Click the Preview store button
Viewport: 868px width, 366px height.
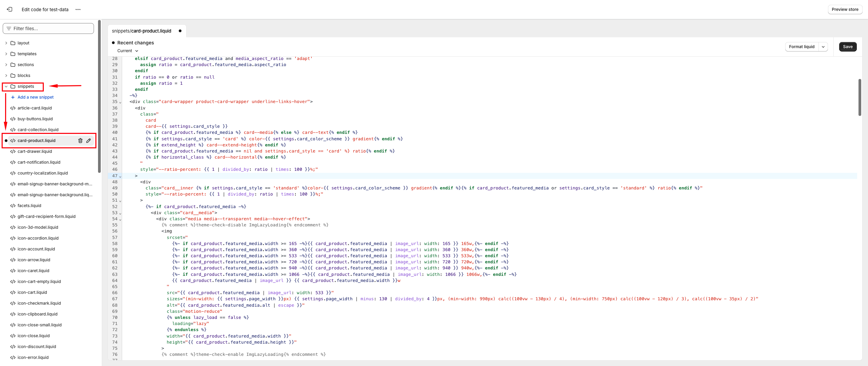click(x=845, y=9)
